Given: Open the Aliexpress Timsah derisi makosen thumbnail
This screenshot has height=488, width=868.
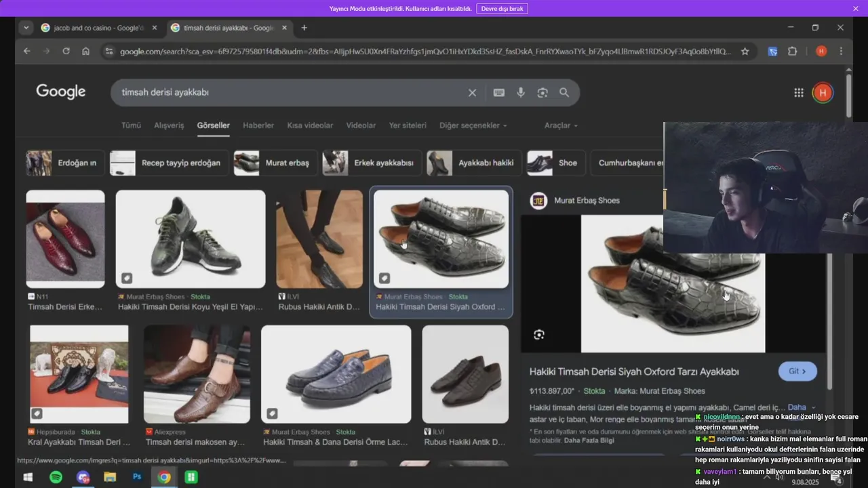Looking at the screenshot, I should [x=197, y=374].
